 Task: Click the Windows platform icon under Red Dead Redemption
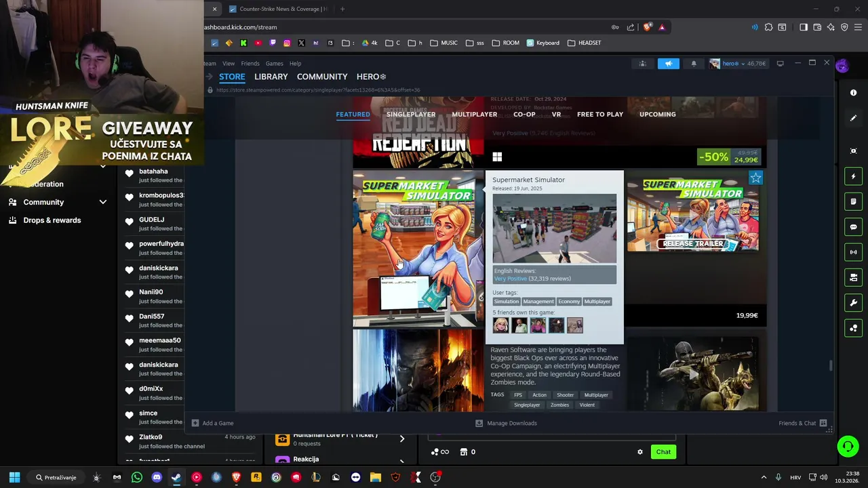pyautogui.click(x=497, y=157)
